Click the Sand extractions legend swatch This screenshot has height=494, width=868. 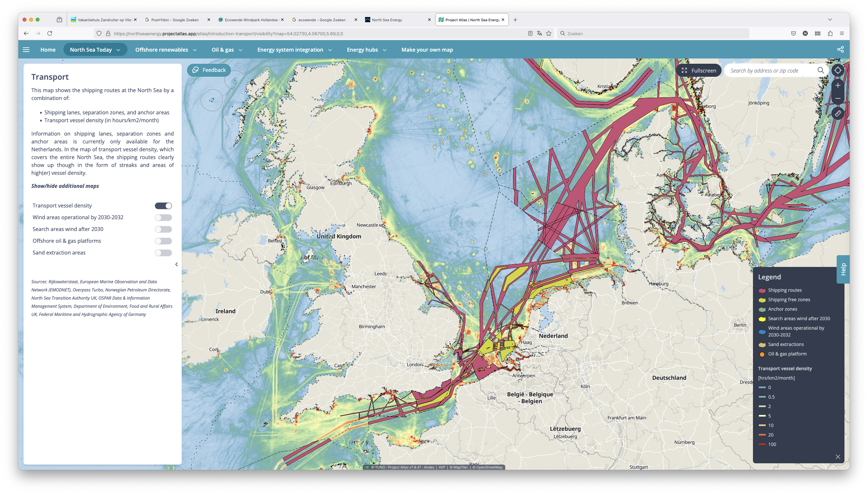tap(762, 345)
